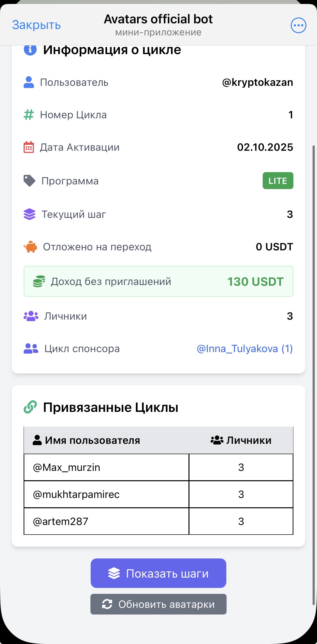Tap the green hash icon

(29, 115)
